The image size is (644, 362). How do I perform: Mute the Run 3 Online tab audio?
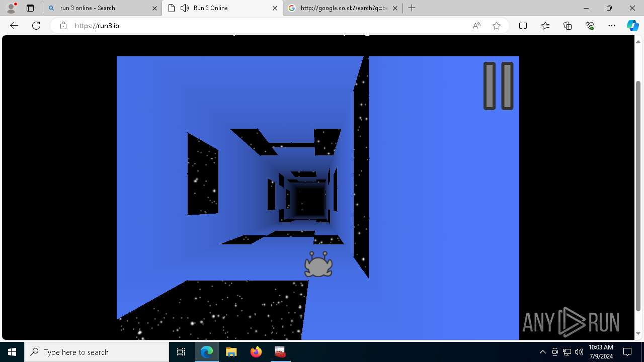(185, 8)
